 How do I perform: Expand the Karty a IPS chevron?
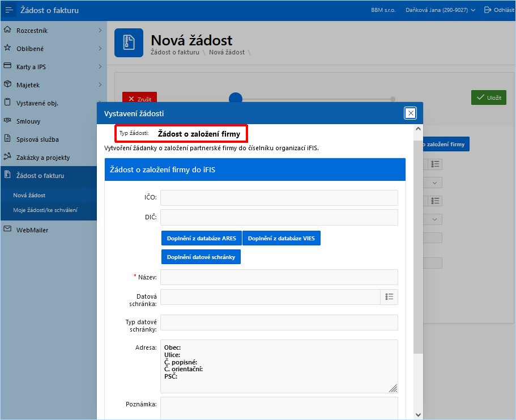(x=100, y=66)
